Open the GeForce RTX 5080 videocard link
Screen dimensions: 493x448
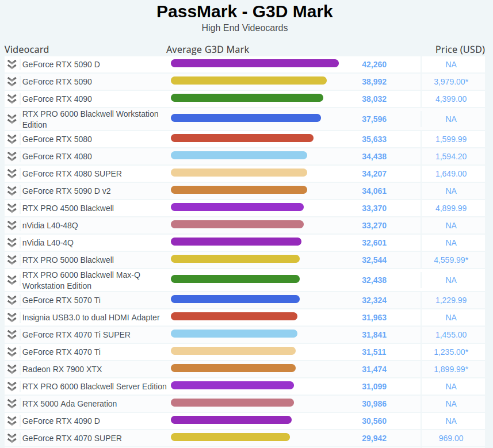(57, 139)
